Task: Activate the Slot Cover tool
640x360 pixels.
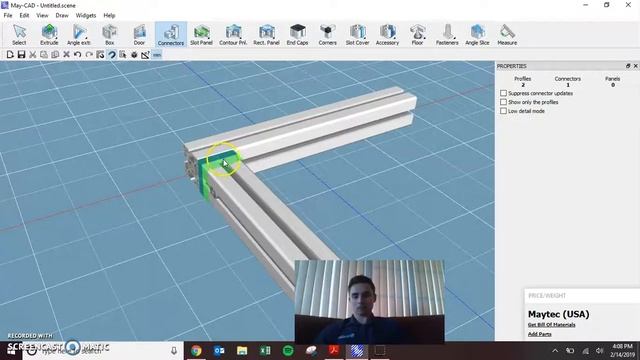Action: tap(357, 34)
